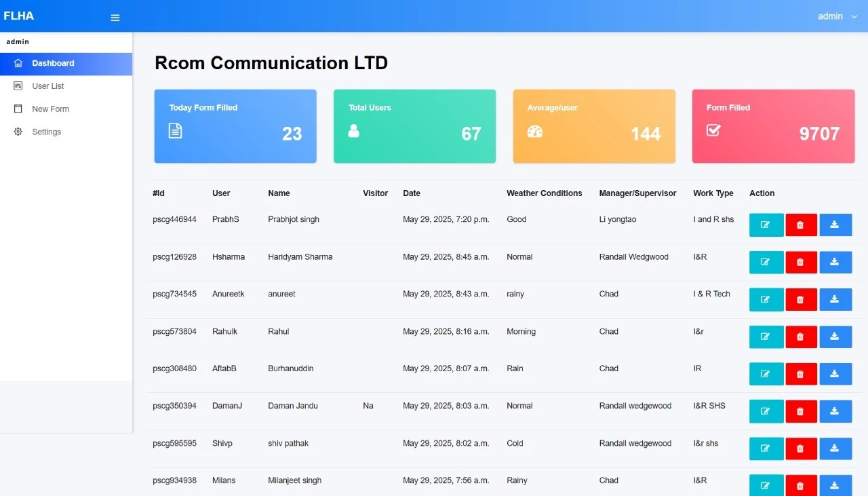Edit the Rahul pscg573804 form
Screen dimensions: 868x496
(766, 337)
